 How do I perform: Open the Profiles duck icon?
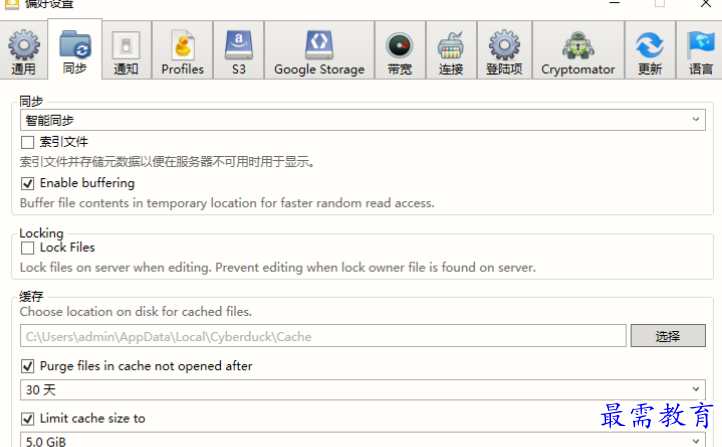pyautogui.click(x=183, y=45)
